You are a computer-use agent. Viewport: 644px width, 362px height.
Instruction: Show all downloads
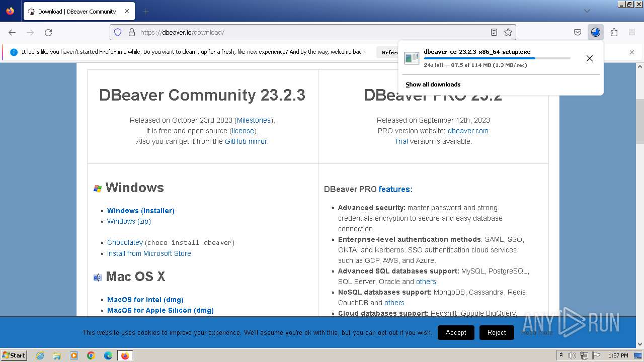(433, 84)
